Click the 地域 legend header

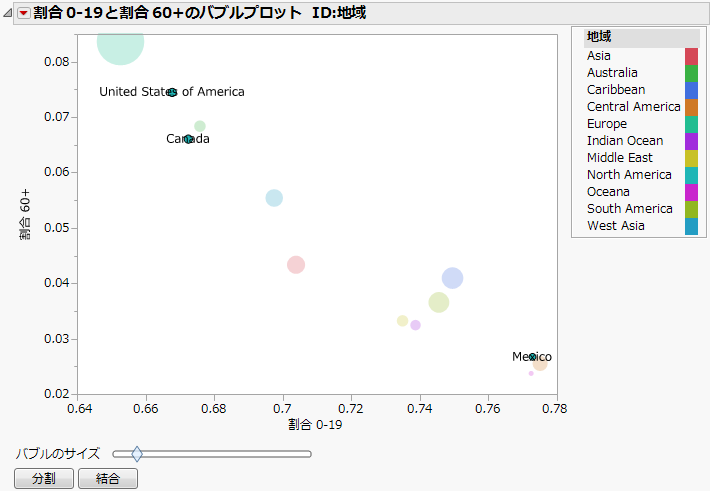pyautogui.click(x=600, y=37)
